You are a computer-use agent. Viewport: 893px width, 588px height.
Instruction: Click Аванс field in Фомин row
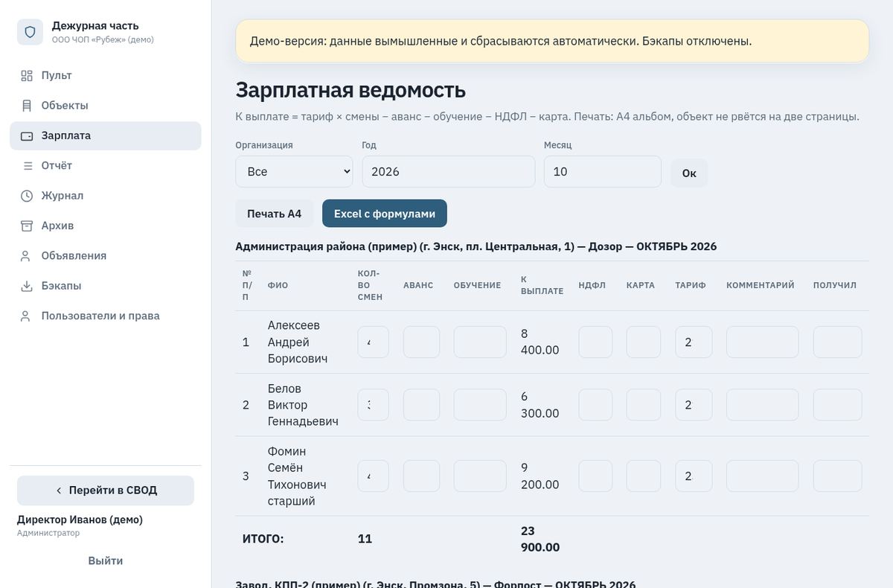(x=421, y=476)
